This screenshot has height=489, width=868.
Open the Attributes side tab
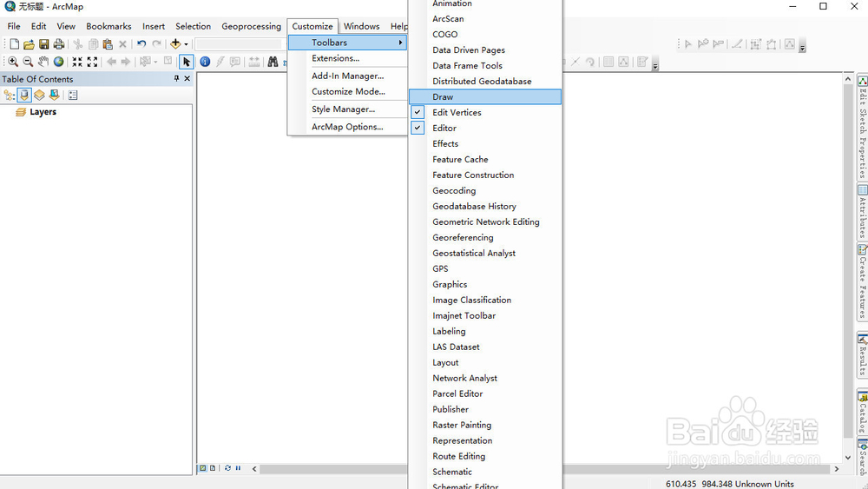coord(863,212)
